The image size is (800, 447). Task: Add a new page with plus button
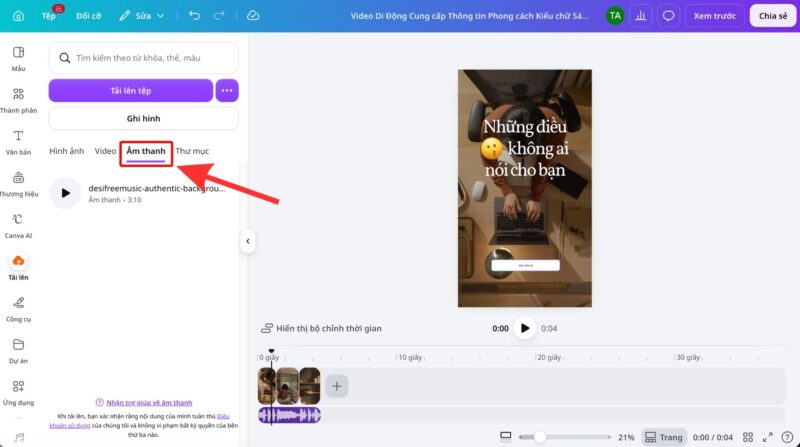pos(337,386)
